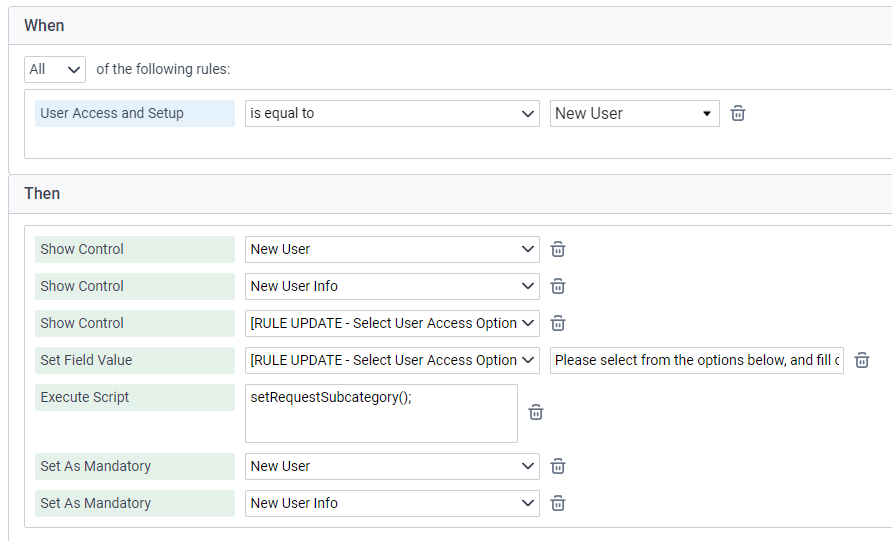Delete Show Control RULE UPDATE action
The height and width of the screenshot is (541, 892).
(558, 323)
